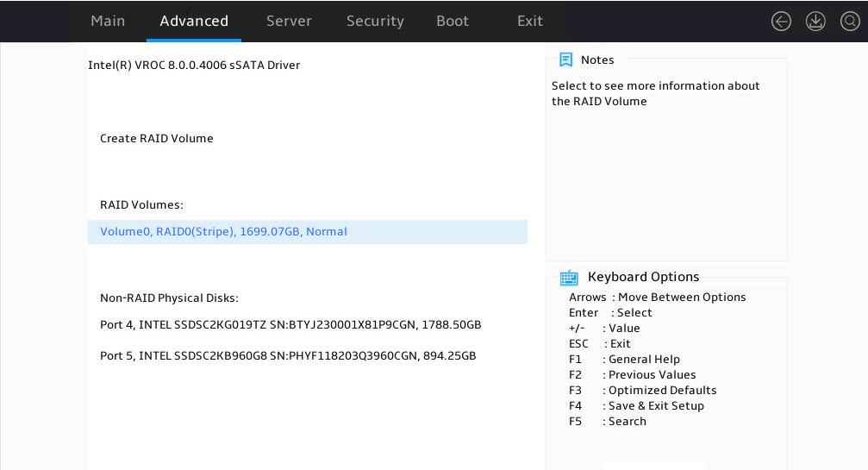The height and width of the screenshot is (470, 868).
Task: Click the ESC Exit entry
Action: 600,344
